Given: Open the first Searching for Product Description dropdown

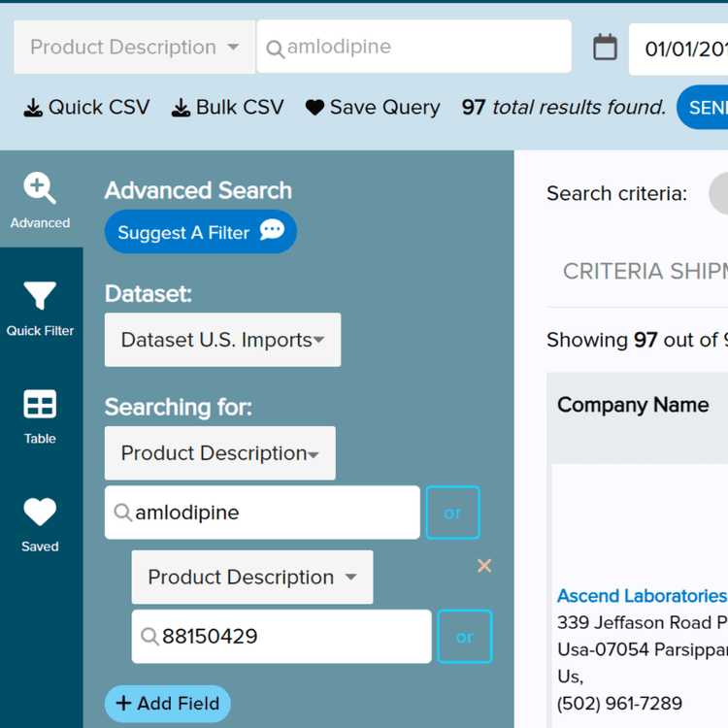Looking at the screenshot, I should click(x=220, y=453).
